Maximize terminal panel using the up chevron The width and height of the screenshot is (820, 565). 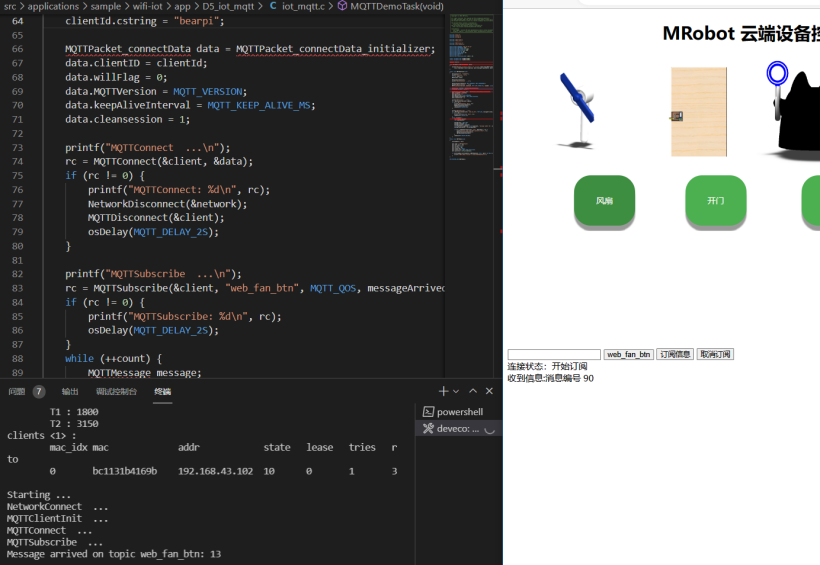pyautogui.click(x=473, y=391)
